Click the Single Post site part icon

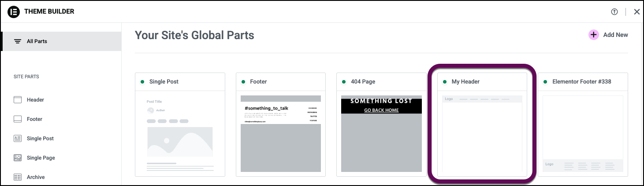18,139
